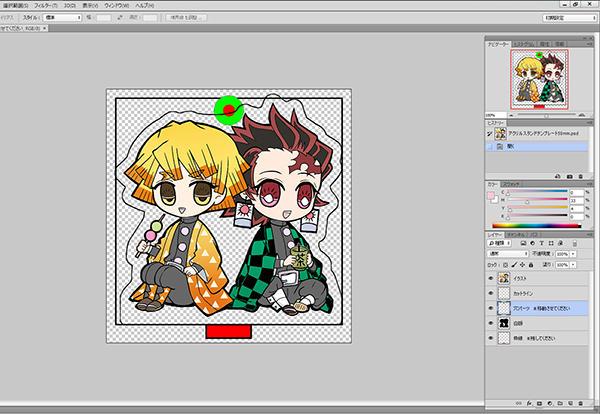The height and width of the screenshot is (414, 600).
Task: Open the Color panel flyout menu
Action: coord(589,184)
